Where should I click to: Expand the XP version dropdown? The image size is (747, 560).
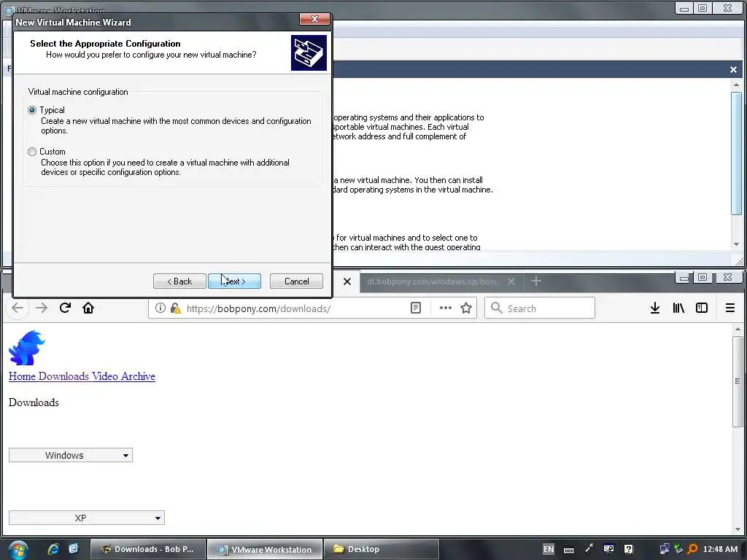(x=87, y=518)
